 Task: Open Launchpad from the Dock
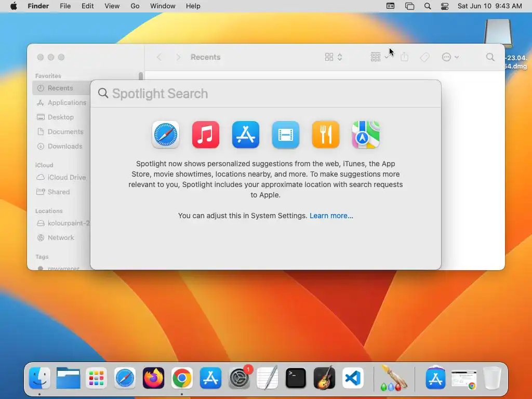tap(96, 378)
